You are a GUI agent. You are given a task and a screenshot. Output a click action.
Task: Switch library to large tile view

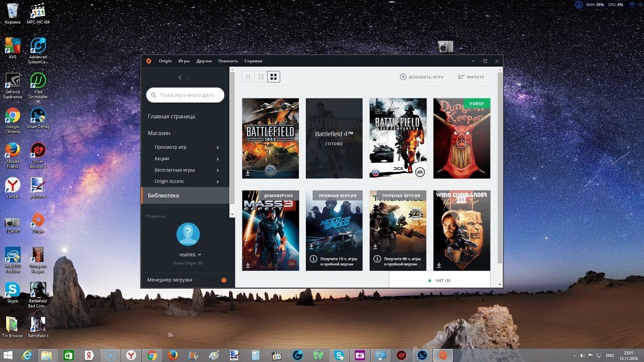point(274,77)
